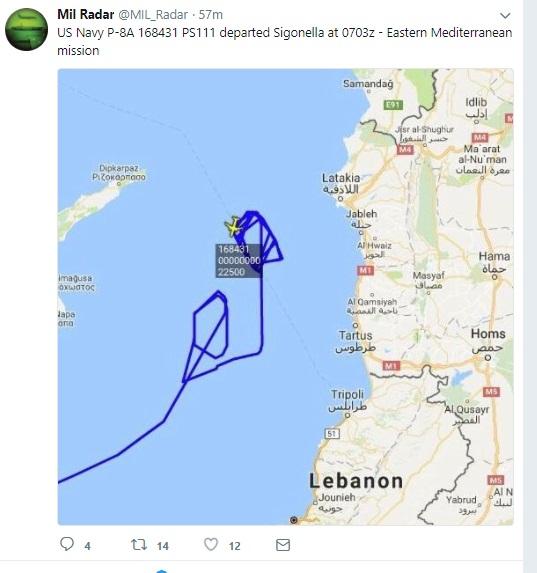Screen dimensions: 537x573
Task: Click the Lebanon country label
Action: [x=356, y=481]
